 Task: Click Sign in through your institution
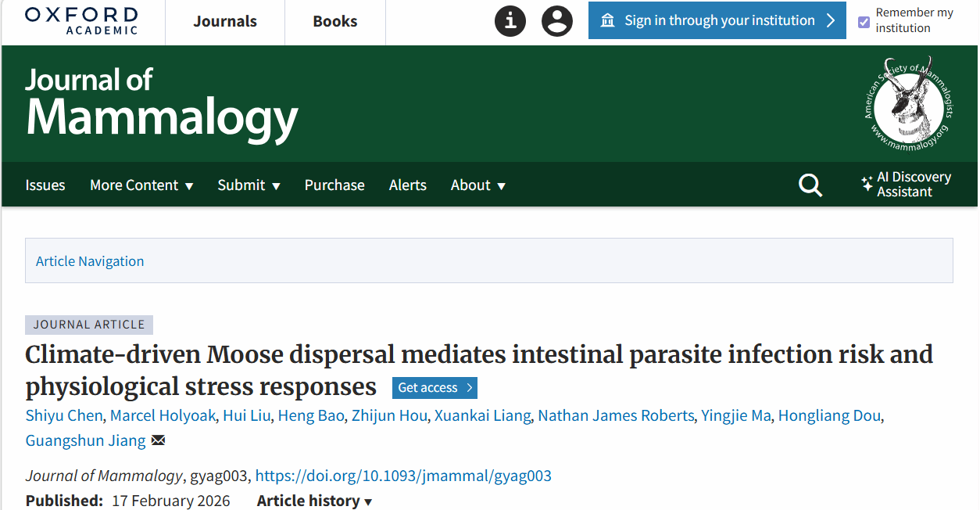coord(717,20)
